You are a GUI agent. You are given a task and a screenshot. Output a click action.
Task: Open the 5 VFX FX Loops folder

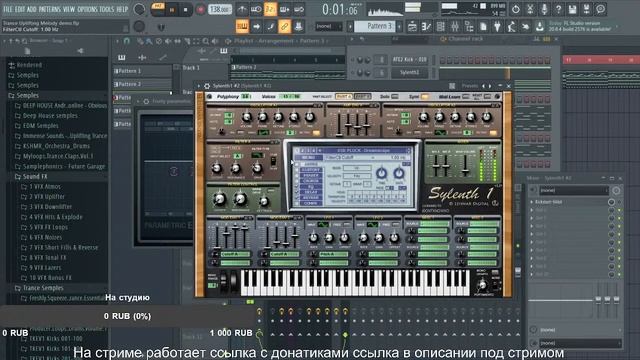point(48,227)
